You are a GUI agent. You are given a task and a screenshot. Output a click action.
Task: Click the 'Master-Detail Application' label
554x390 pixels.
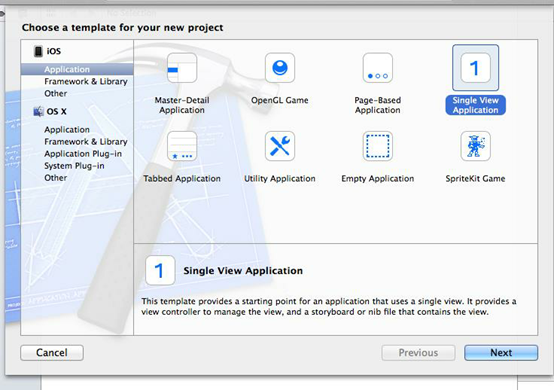click(182, 105)
